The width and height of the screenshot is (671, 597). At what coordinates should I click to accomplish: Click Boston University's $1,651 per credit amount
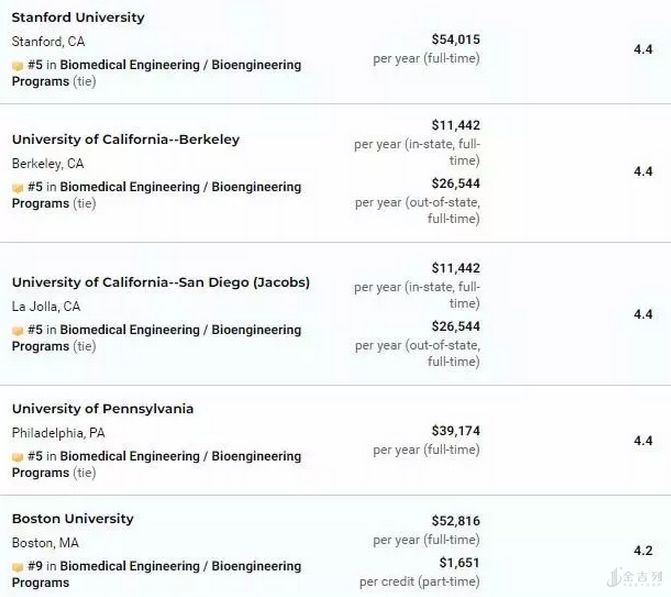point(459,563)
